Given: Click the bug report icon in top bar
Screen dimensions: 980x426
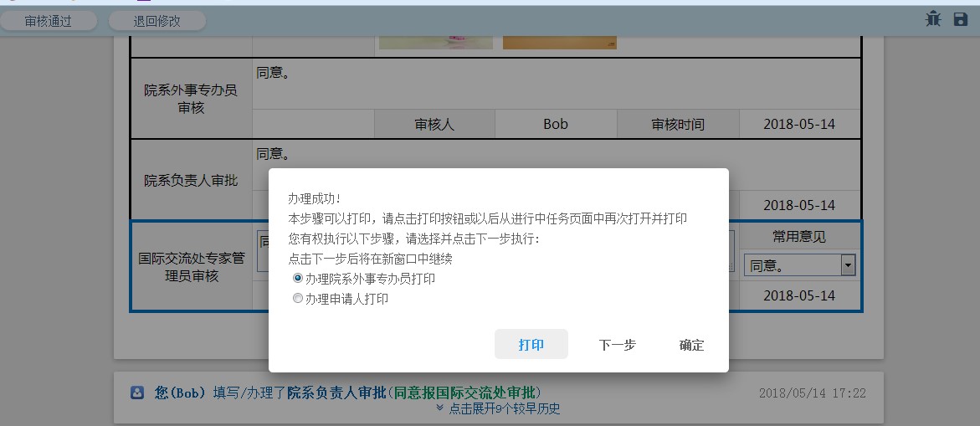Looking at the screenshot, I should [x=933, y=18].
